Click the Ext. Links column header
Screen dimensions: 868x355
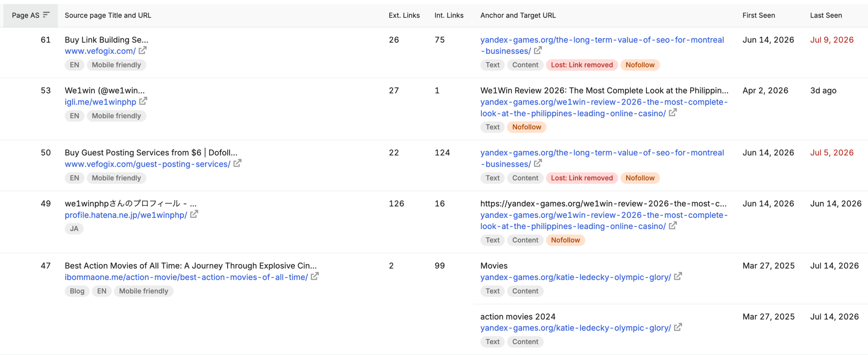(x=404, y=15)
